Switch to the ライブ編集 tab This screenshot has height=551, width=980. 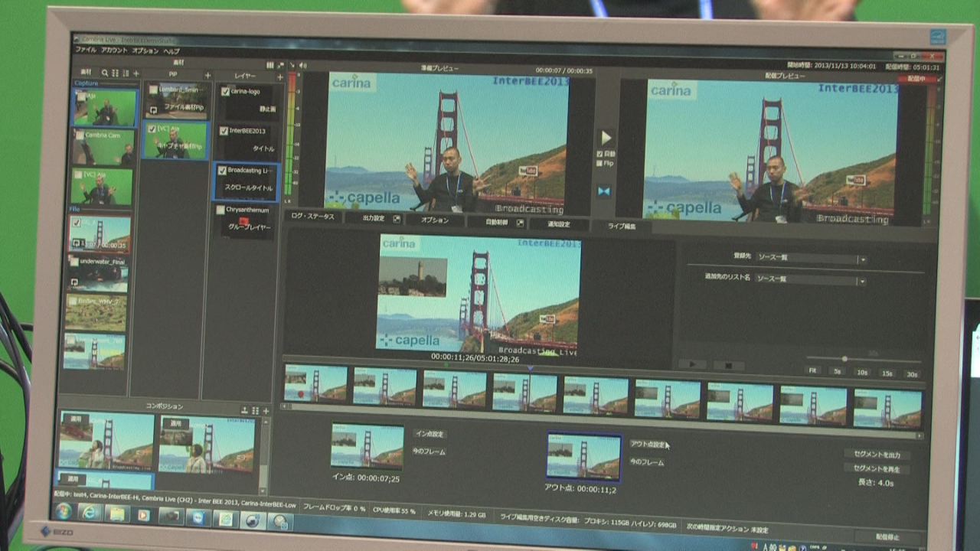pyautogui.click(x=622, y=227)
